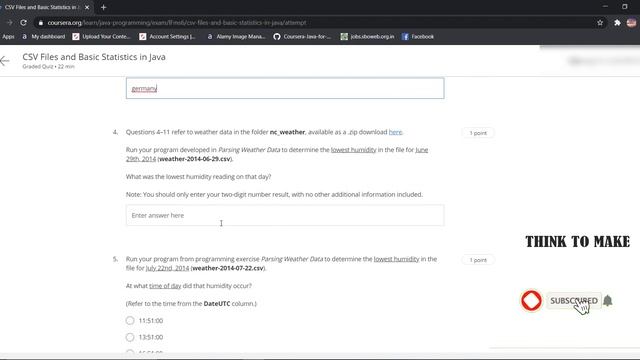The height and width of the screenshot is (360, 640).
Task: Select the 11:51:00 radio option
Action: 130,320
